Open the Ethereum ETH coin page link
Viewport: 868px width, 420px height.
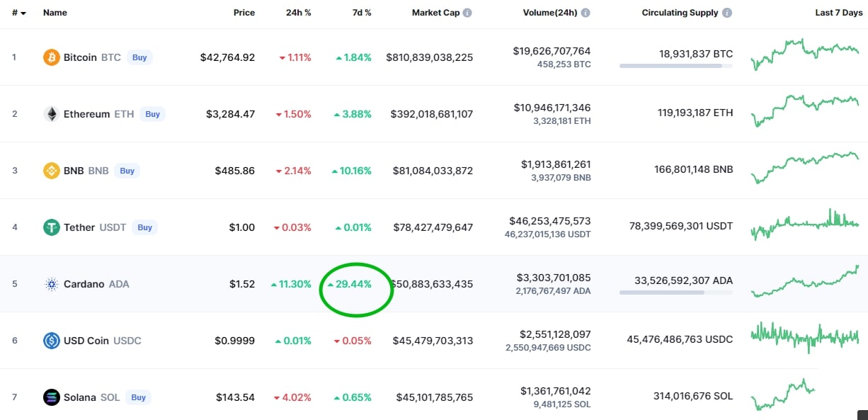(x=98, y=114)
